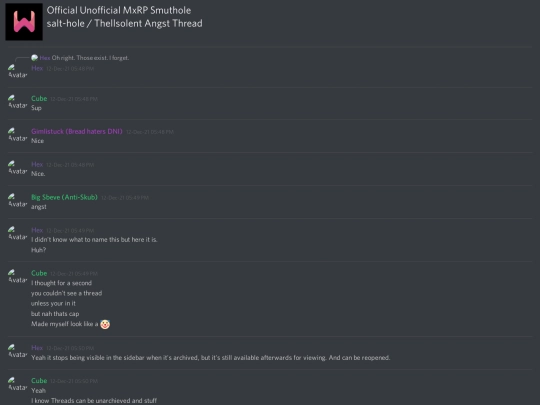Click the message about being visible in the sidebar

pos(210,358)
